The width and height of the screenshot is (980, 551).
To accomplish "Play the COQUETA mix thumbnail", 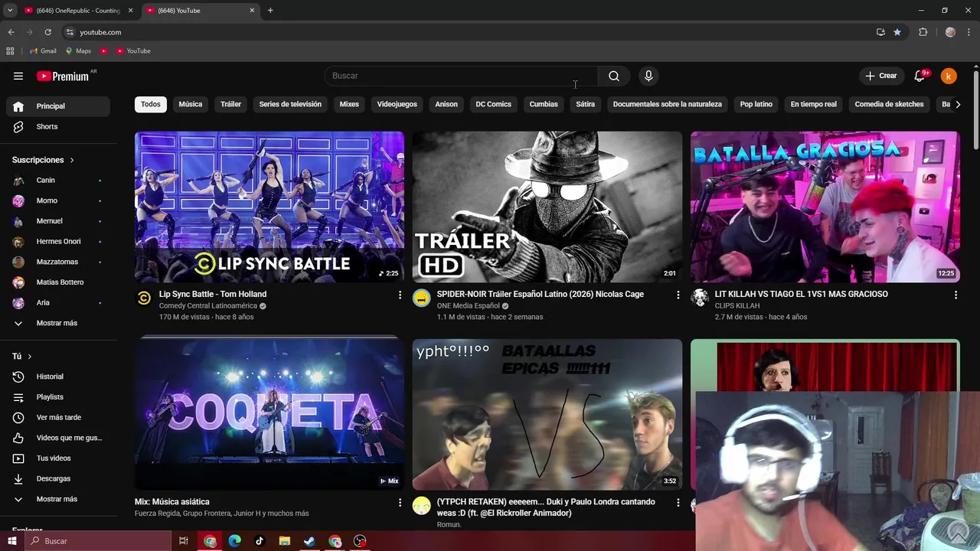I will [x=269, y=414].
